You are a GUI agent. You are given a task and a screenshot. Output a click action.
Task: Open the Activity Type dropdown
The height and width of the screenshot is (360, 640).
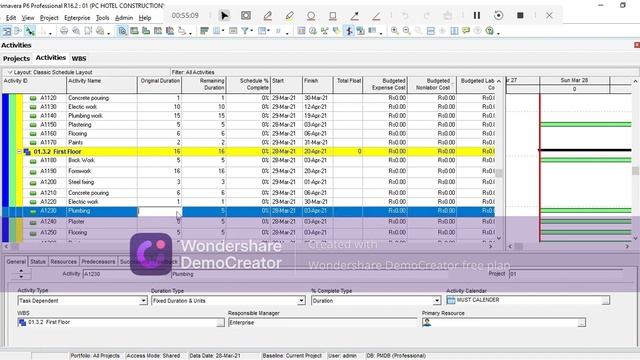(x=143, y=301)
